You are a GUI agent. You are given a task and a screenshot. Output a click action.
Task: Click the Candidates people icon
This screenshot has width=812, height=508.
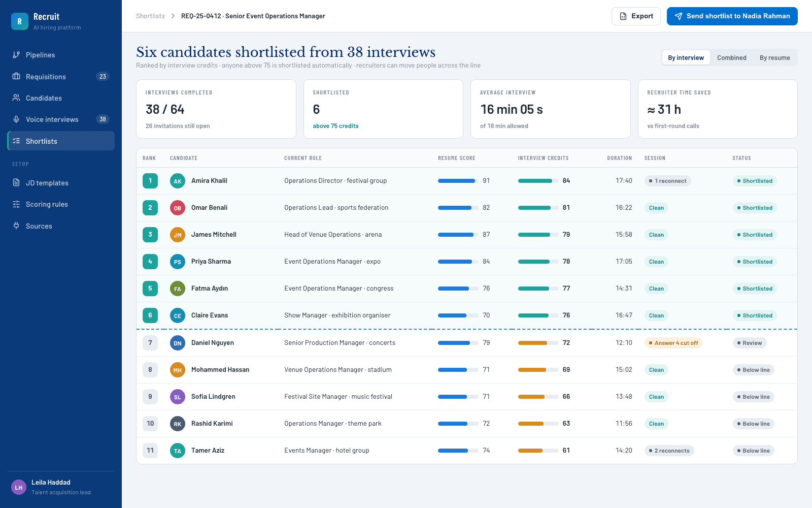coord(16,98)
